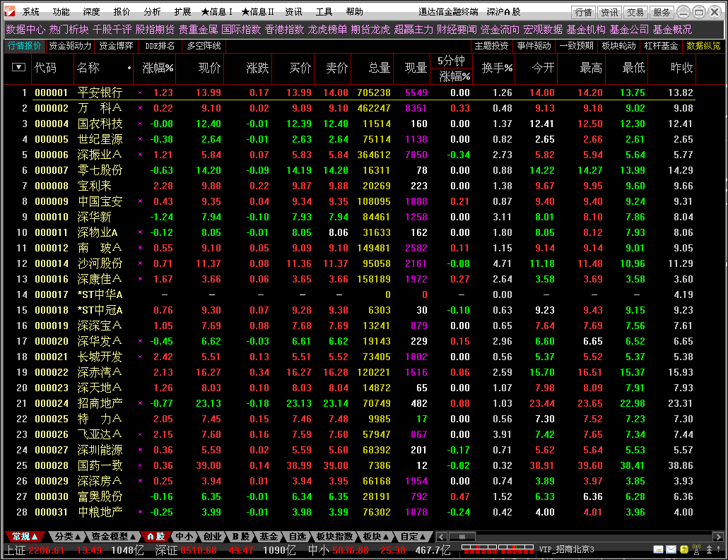The width and height of the screenshot is (728, 560).
Task: Open the note card icon in status bar
Action: [x=658, y=550]
